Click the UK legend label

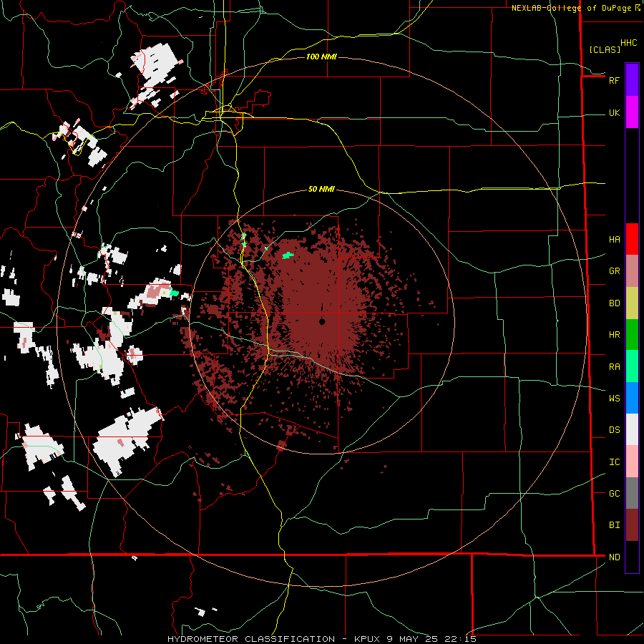[x=614, y=112]
